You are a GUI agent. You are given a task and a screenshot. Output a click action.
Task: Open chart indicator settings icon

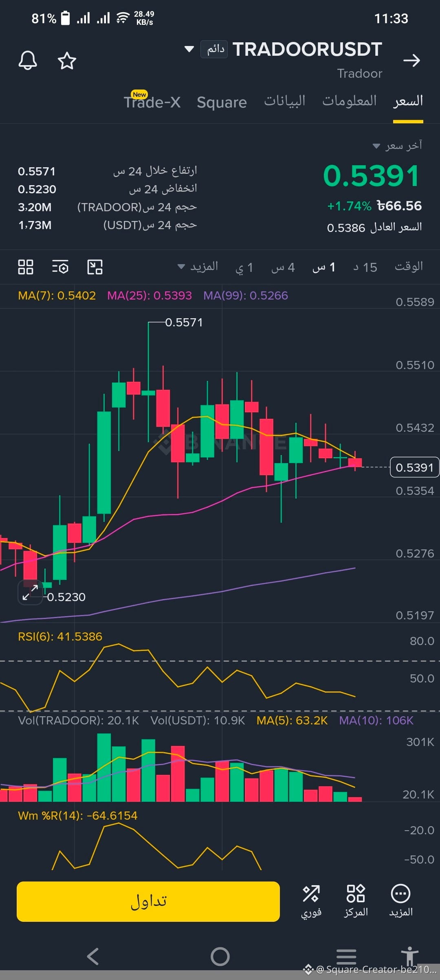(x=60, y=267)
